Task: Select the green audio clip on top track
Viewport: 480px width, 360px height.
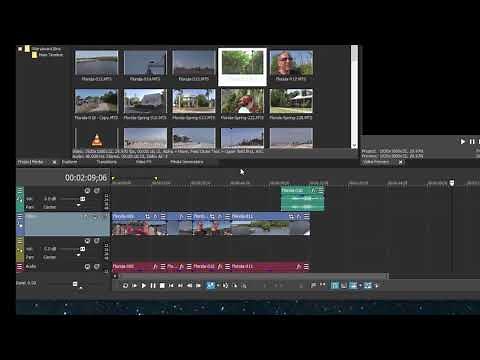Action: [302, 199]
